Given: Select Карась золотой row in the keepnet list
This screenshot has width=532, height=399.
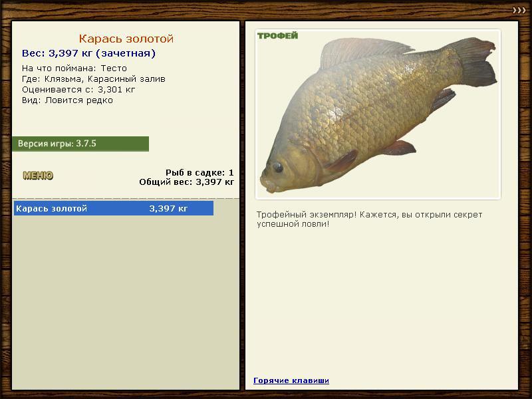Looking at the screenshot, I should point(114,208).
